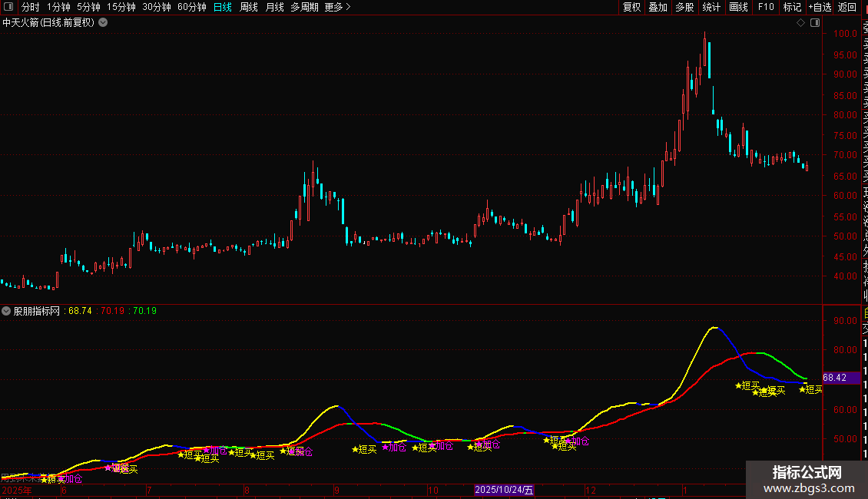868x499 pixels.
Task: Select the 5分钟 period
Action: pos(88,7)
